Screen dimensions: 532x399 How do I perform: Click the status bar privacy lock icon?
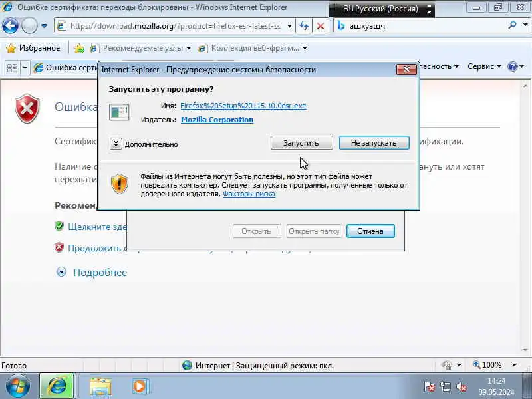447,365
